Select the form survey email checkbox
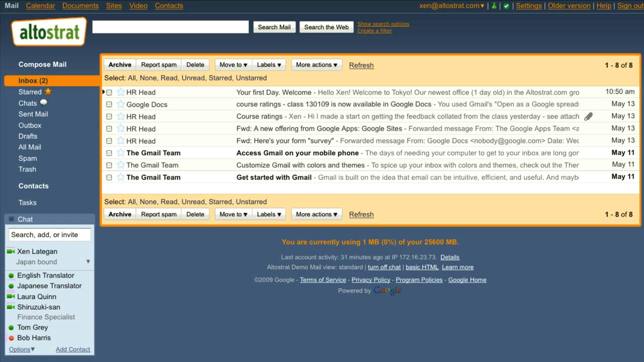This screenshot has width=644, height=362. point(109,141)
